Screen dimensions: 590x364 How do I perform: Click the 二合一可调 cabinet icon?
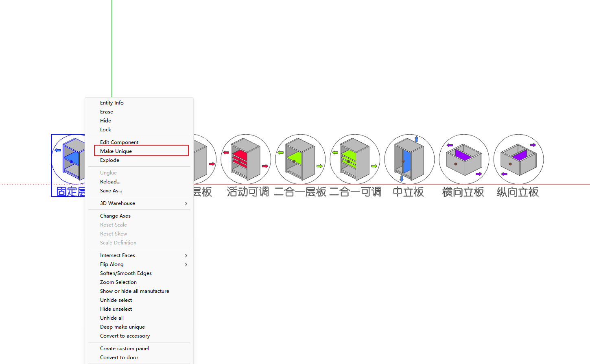click(355, 159)
